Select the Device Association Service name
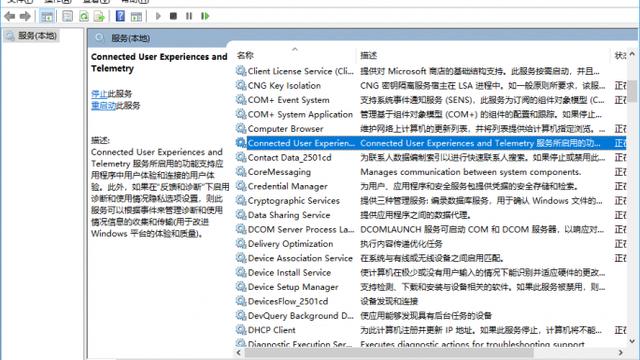 coord(300,258)
